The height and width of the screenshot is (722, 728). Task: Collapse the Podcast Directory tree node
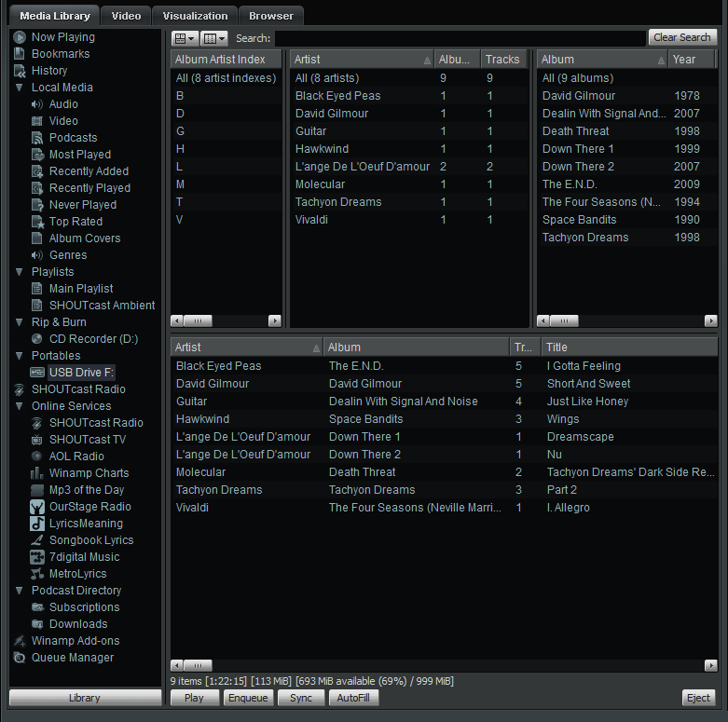[x=19, y=591]
